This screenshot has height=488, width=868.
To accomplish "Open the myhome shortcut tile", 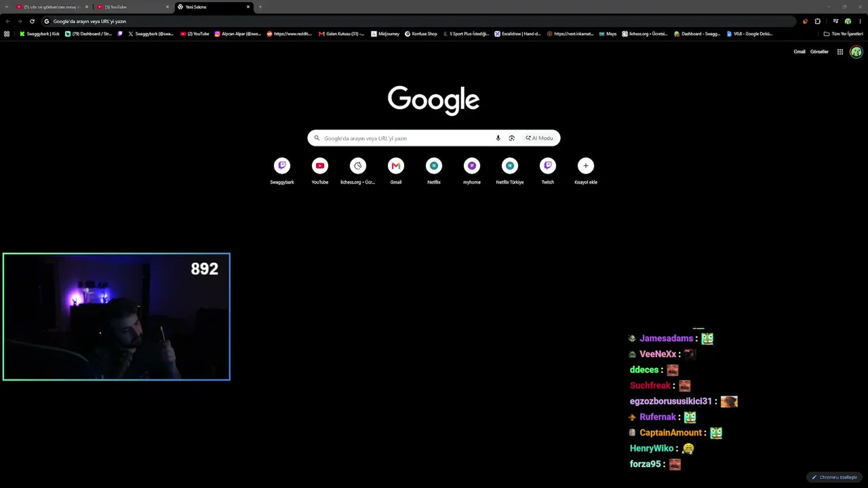I will click(x=472, y=171).
